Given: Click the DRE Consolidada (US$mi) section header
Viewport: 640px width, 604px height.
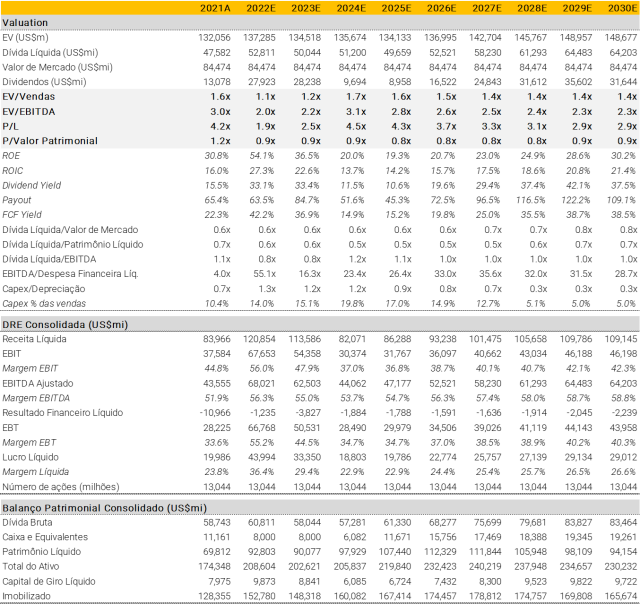Looking at the screenshot, I should click(x=65, y=325).
